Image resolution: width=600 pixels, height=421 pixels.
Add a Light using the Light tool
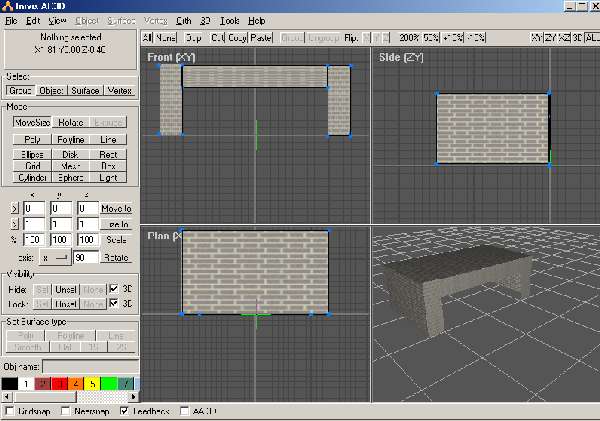click(x=108, y=177)
